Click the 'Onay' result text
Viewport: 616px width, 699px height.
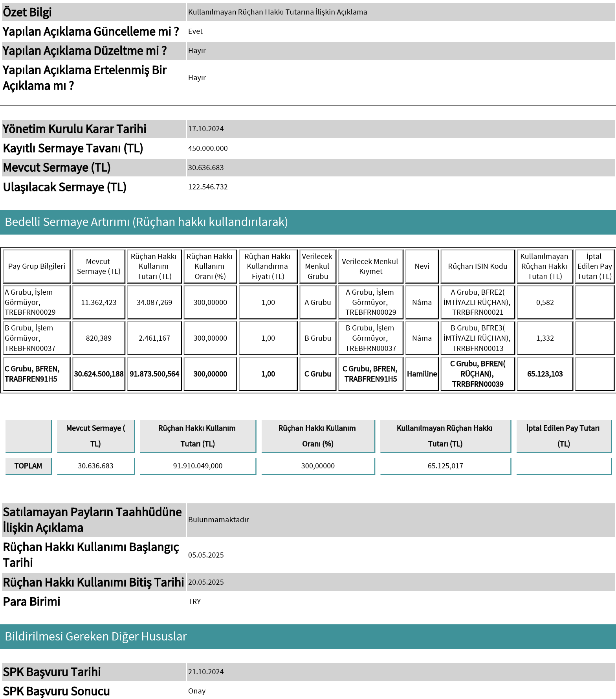[x=197, y=691]
